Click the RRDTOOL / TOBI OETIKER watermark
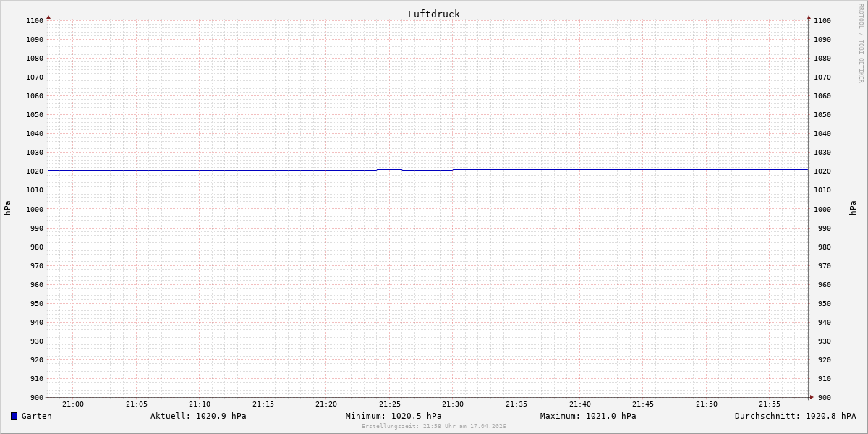 (861, 43)
